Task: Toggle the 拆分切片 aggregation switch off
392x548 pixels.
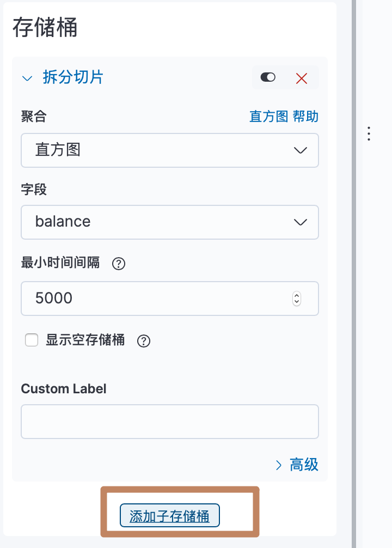Action: (268, 78)
